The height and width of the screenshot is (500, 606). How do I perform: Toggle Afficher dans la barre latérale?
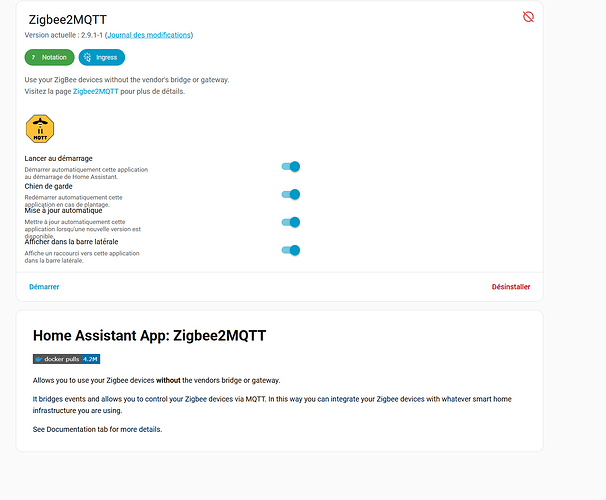pos(291,250)
